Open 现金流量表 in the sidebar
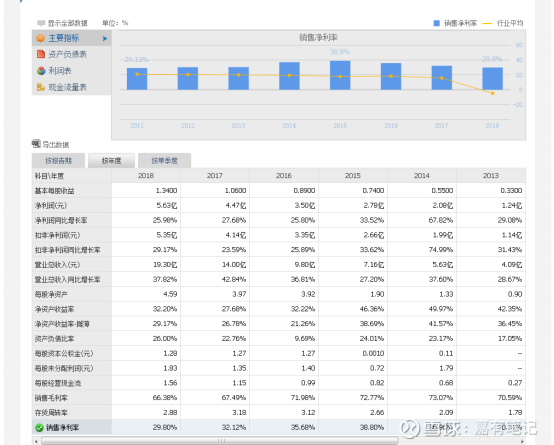 pyautogui.click(x=67, y=87)
